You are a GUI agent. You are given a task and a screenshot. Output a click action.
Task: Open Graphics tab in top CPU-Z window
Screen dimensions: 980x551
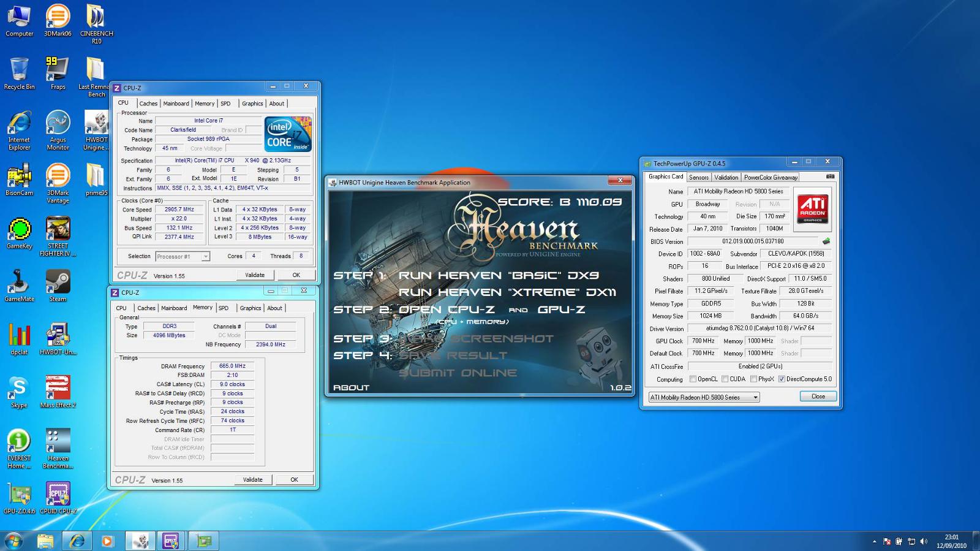click(x=252, y=104)
